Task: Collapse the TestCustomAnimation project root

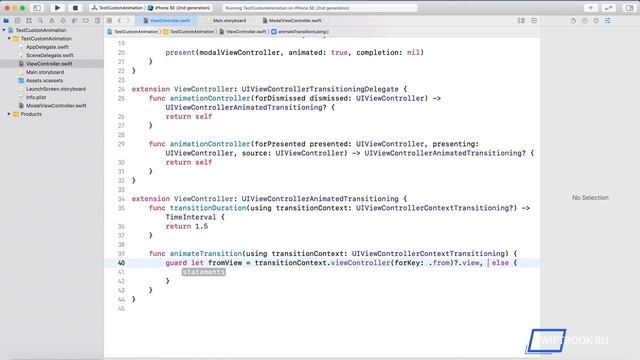Action: 4,30
